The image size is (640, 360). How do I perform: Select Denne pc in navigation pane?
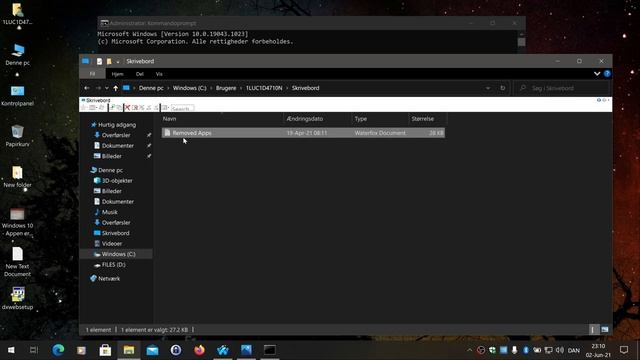pos(110,170)
